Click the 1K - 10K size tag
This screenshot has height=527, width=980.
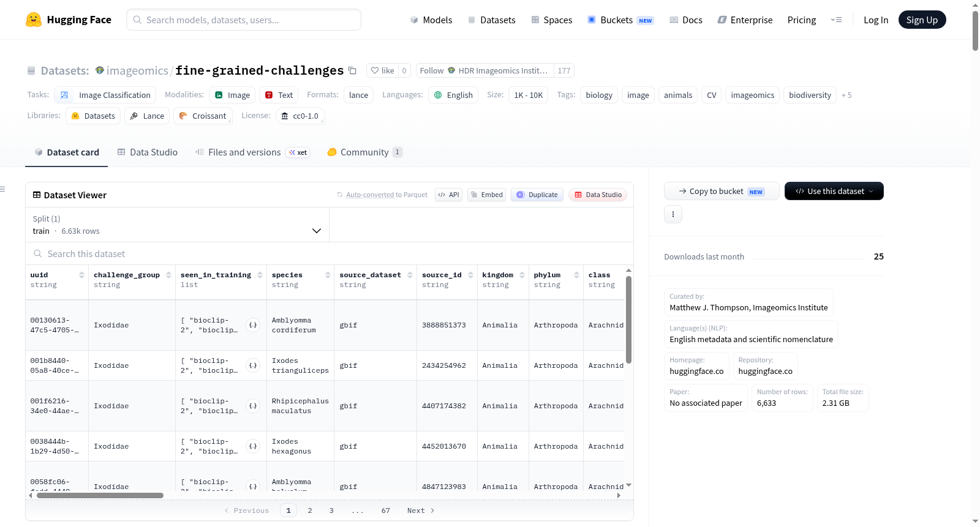tap(529, 95)
